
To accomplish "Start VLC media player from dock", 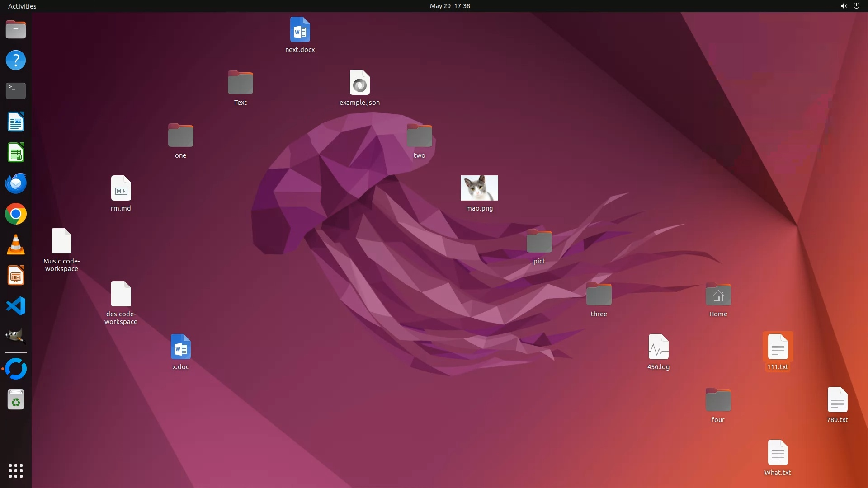I will pos(16,245).
